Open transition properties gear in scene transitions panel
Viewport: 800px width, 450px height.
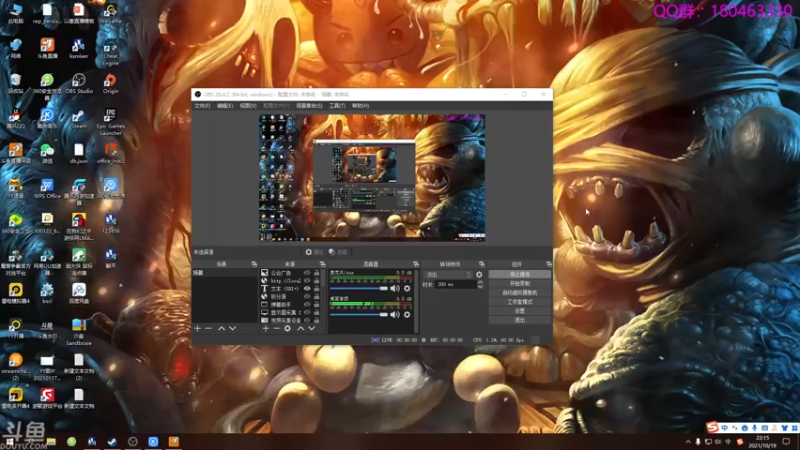pos(479,274)
